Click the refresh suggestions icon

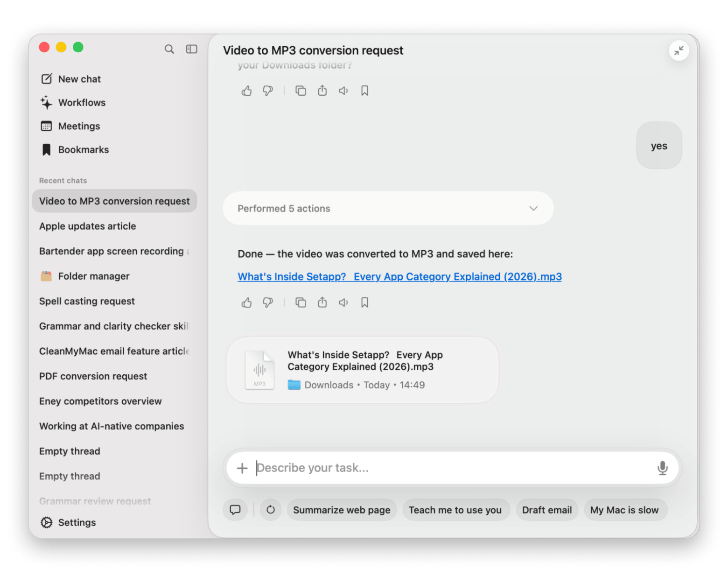pyautogui.click(x=271, y=510)
